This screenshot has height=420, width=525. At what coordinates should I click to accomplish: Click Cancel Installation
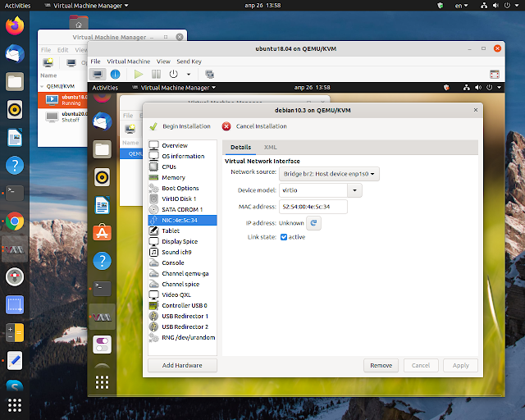click(x=254, y=126)
